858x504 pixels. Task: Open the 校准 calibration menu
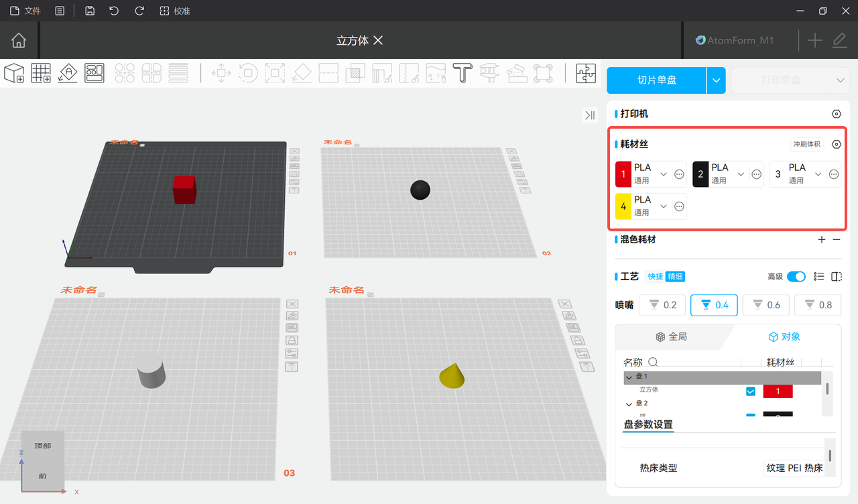pos(174,11)
